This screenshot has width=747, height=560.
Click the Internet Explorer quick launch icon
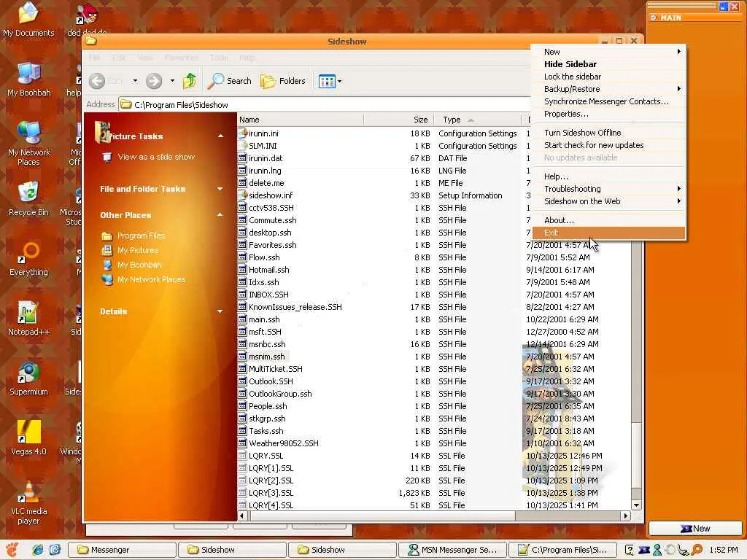(x=38, y=550)
